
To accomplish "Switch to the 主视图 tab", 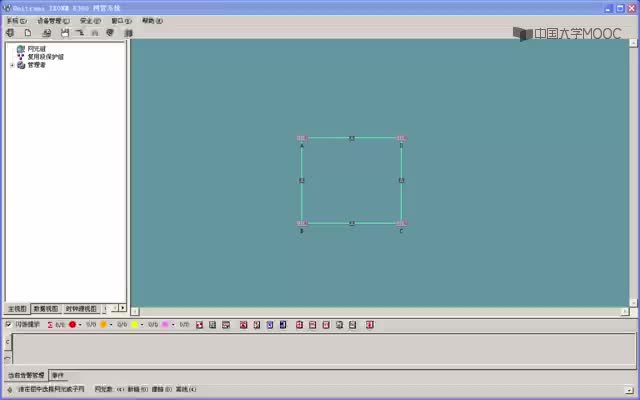I will click(17, 309).
